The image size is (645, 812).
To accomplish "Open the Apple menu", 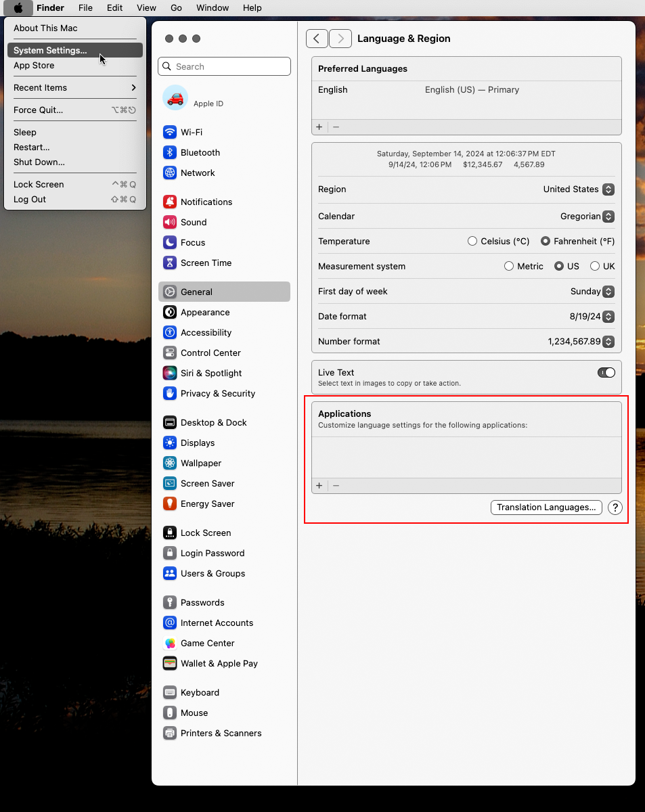I will tap(17, 7).
